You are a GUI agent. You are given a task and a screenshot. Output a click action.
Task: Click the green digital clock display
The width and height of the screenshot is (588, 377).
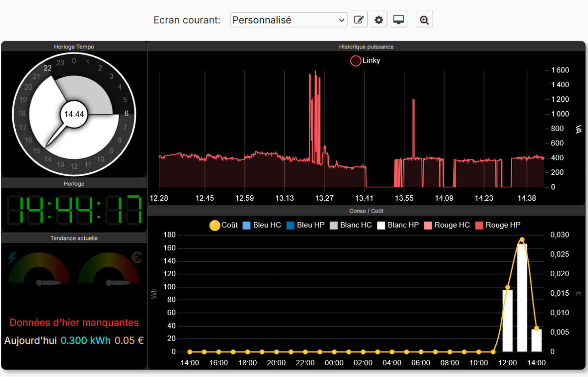pyautogui.click(x=74, y=209)
